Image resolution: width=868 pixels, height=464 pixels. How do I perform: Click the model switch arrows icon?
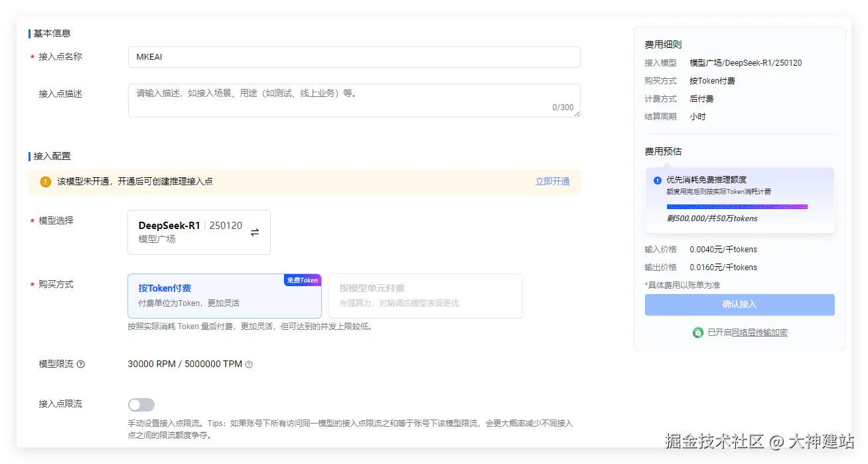(x=254, y=233)
